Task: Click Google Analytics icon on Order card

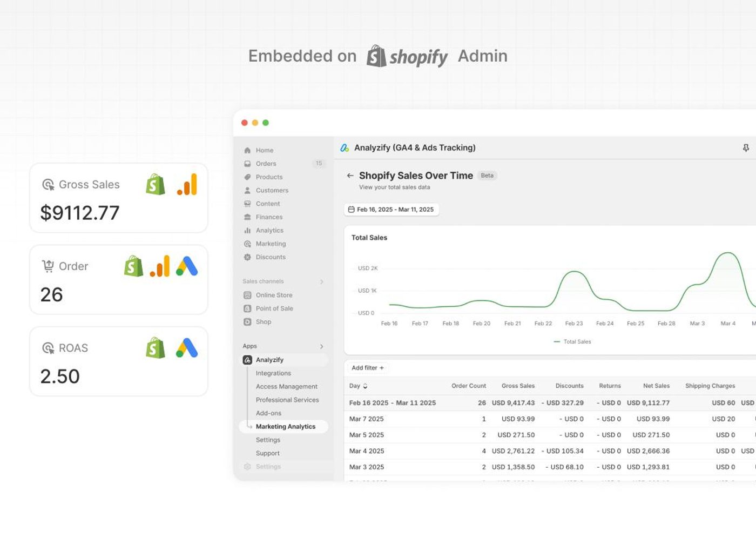Action: point(160,266)
